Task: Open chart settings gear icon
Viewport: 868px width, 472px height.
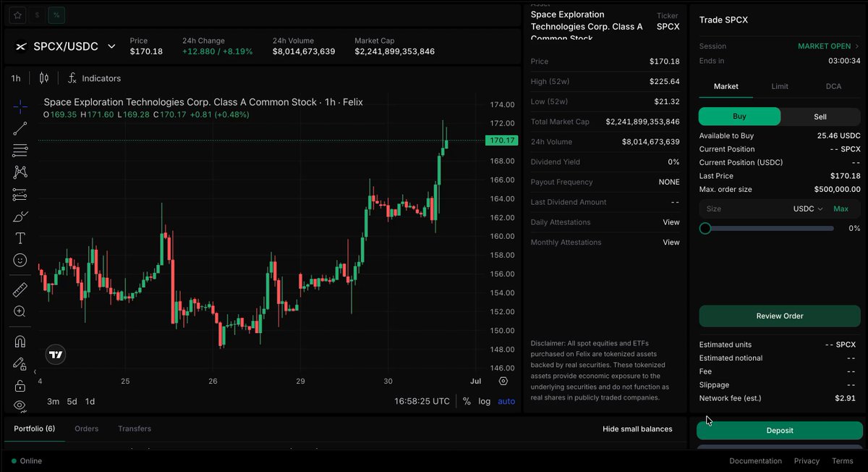Action: click(x=503, y=381)
